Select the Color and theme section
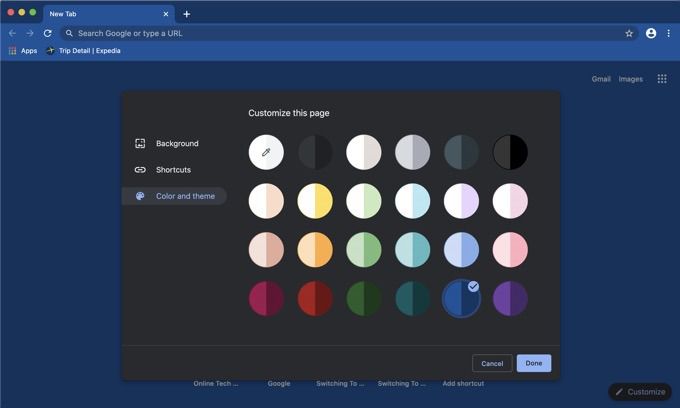Screen dimensions: 680x408 click(x=174, y=196)
